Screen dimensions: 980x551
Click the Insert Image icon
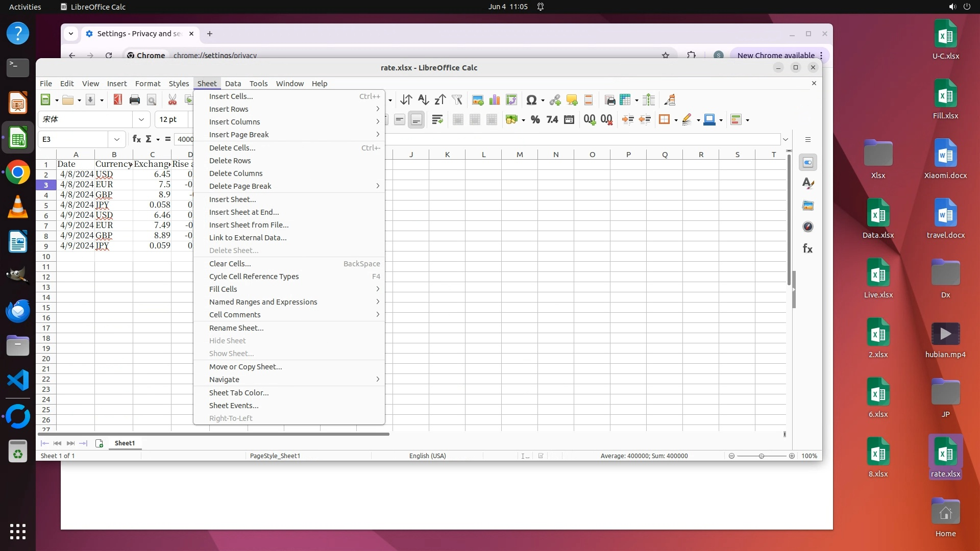478,100
